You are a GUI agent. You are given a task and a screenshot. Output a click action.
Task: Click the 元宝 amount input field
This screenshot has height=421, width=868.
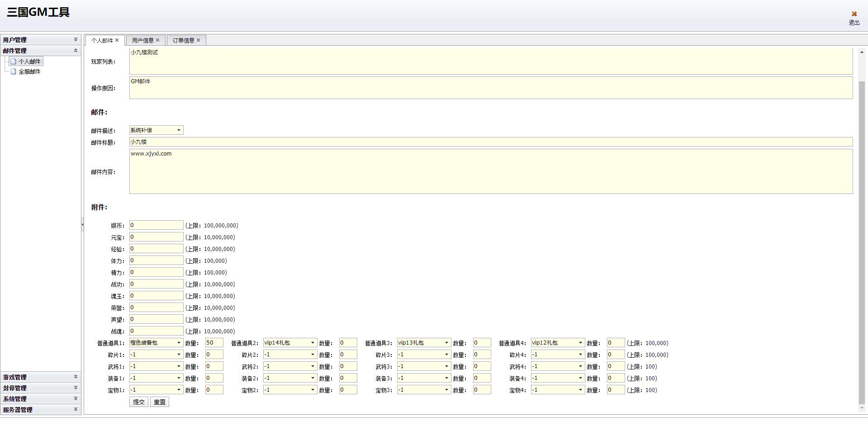pos(156,237)
